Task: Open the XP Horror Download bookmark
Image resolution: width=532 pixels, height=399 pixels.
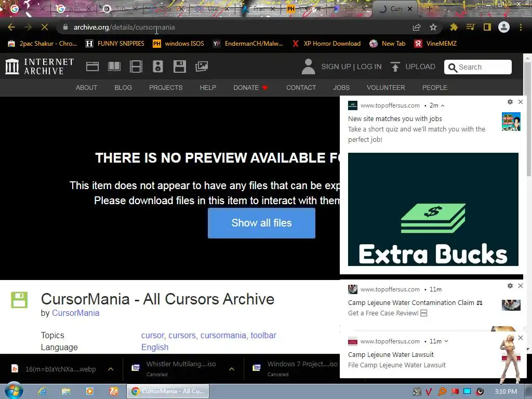Action: tap(326, 44)
